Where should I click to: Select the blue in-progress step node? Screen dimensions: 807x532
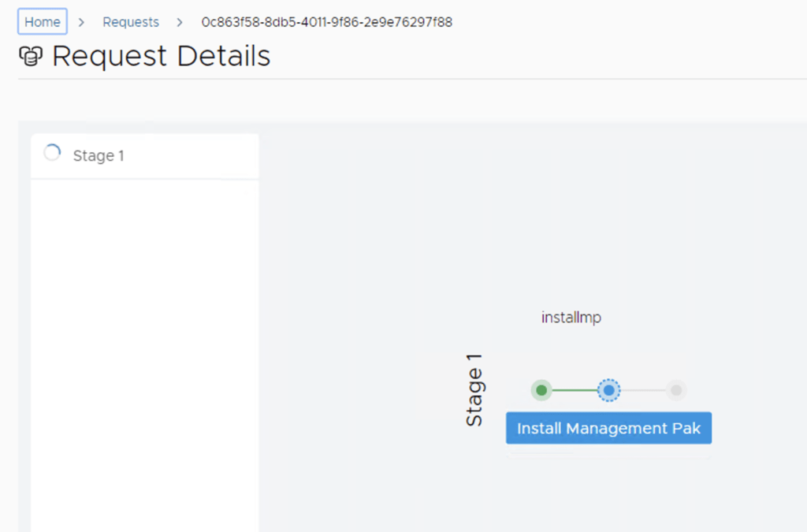point(608,390)
